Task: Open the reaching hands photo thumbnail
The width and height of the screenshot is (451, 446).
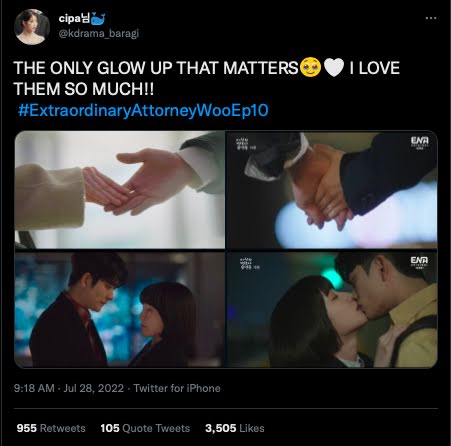Action: point(120,190)
